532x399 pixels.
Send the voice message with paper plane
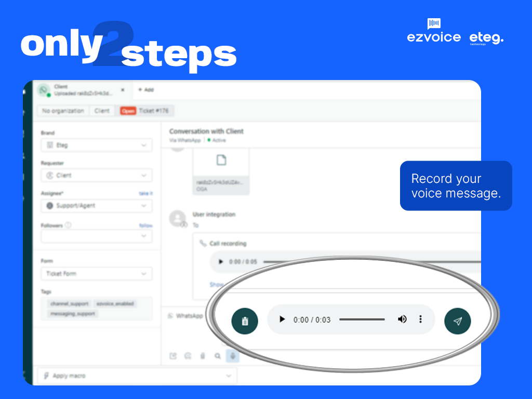coord(457,321)
